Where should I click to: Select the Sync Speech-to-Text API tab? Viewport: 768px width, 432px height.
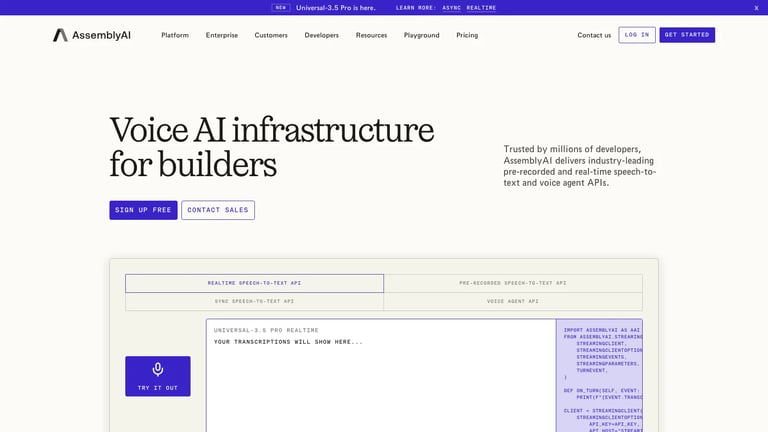pyautogui.click(x=255, y=301)
